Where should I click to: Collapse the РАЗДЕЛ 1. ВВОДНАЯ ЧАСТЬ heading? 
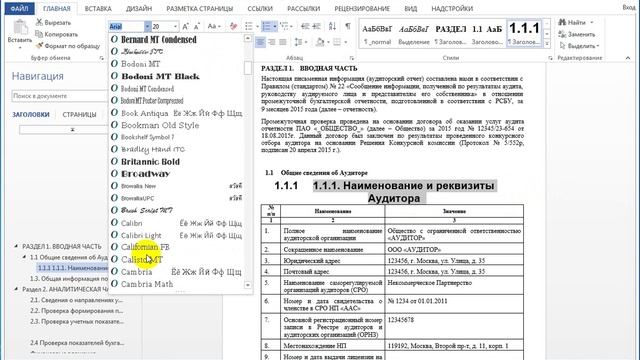pyautogui.click(x=16, y=246)
